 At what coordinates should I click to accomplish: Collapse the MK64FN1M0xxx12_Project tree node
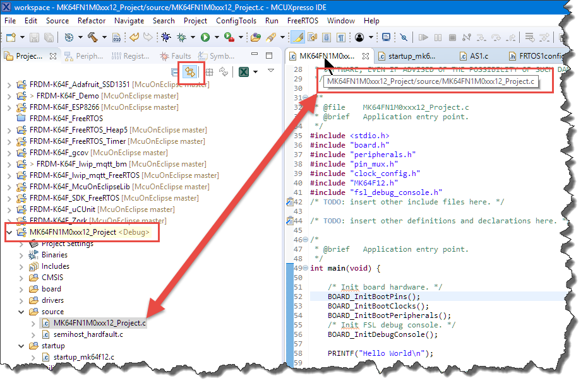(9, 232)
